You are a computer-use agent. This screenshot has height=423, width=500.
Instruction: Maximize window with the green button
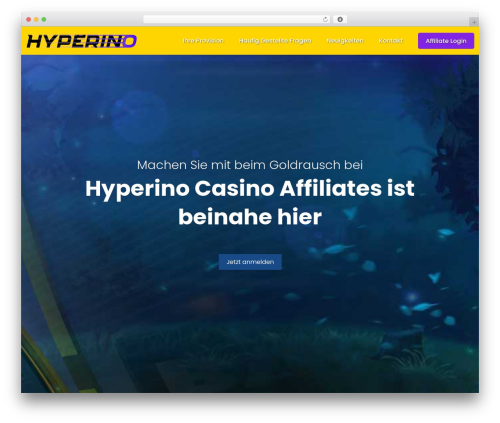44,19
